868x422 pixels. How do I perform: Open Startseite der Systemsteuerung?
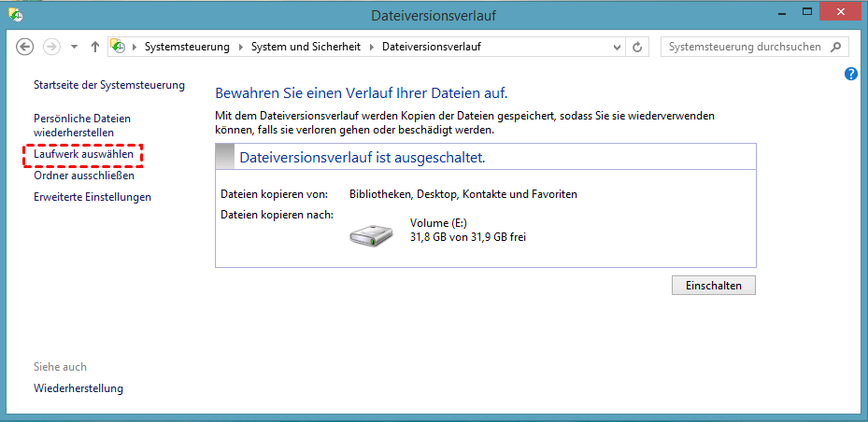[109, 85]
